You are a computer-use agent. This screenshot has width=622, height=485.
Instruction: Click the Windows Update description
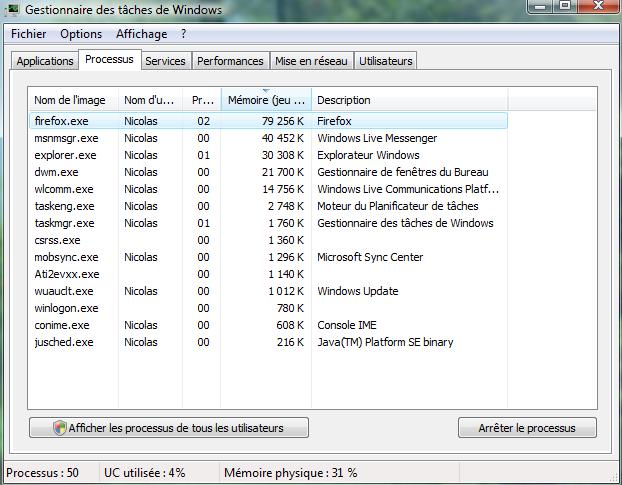pos(358,291)
